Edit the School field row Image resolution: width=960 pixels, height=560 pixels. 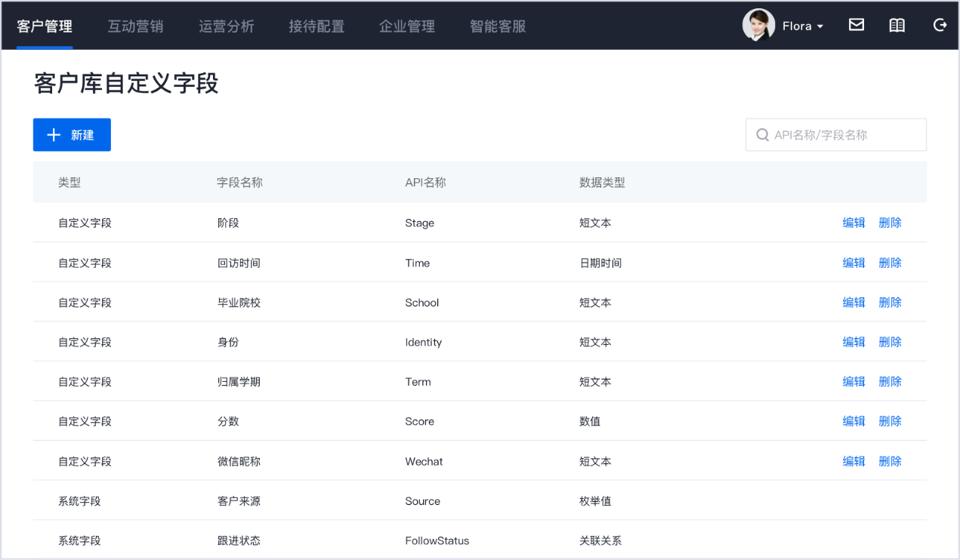pyautogui.click(x=854, y=303)
